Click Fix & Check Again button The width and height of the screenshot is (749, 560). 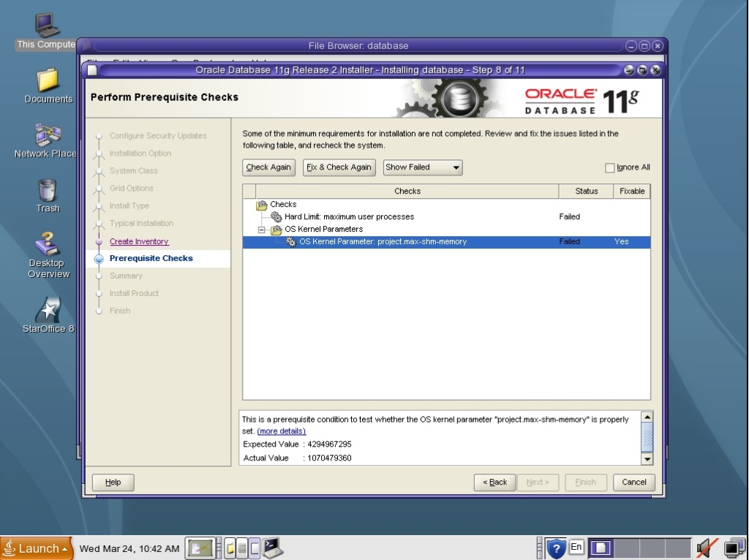pos(339,167)
